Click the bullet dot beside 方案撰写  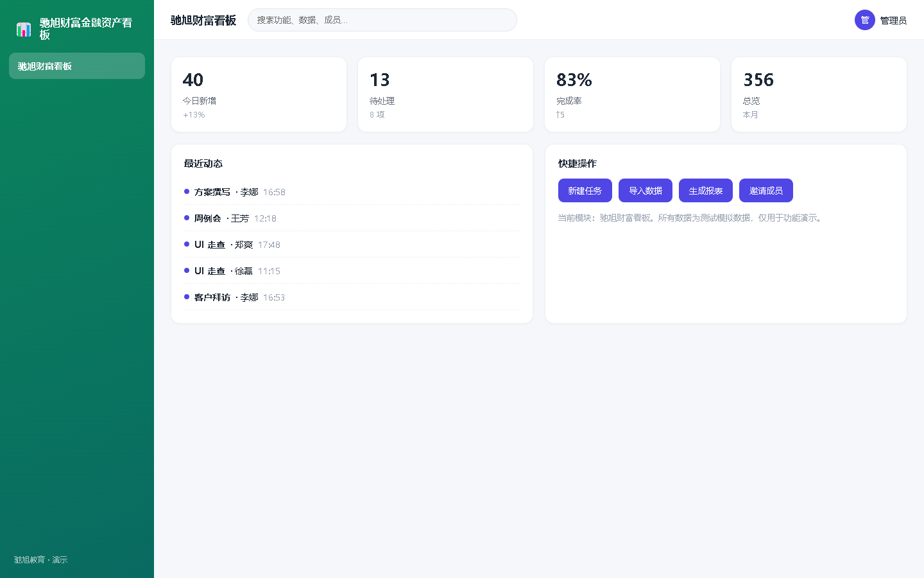pos(187,191)
